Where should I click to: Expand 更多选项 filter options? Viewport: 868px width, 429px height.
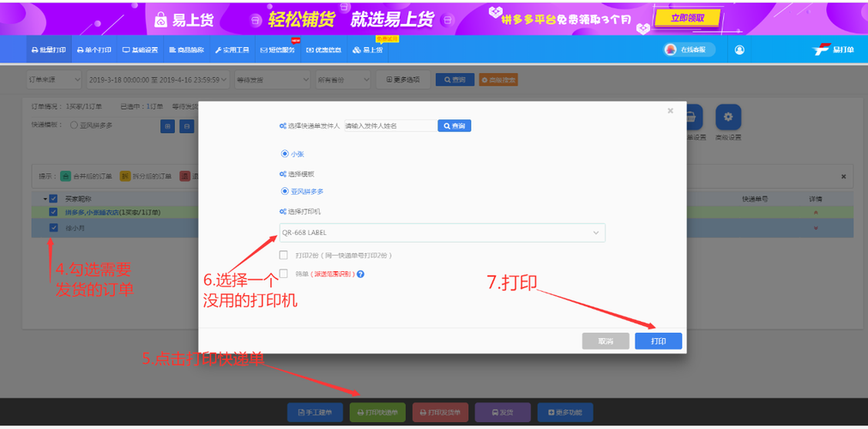[403, 80]
